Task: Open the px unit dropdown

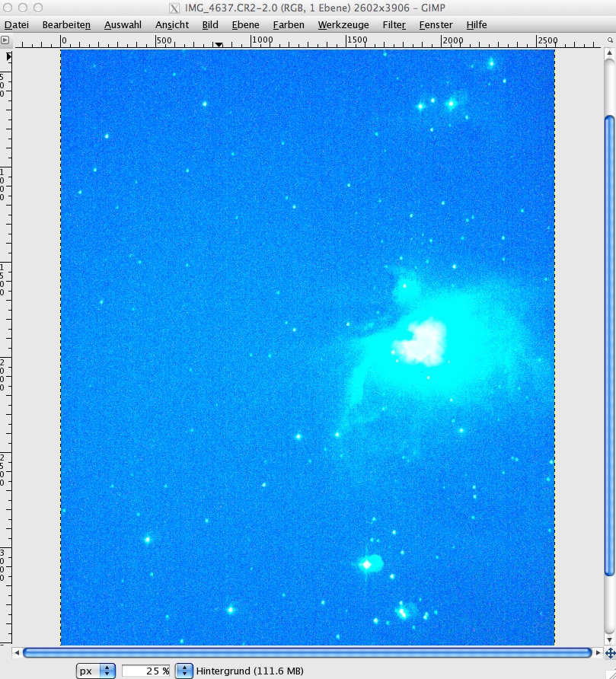Action: [x=96, y=671]
